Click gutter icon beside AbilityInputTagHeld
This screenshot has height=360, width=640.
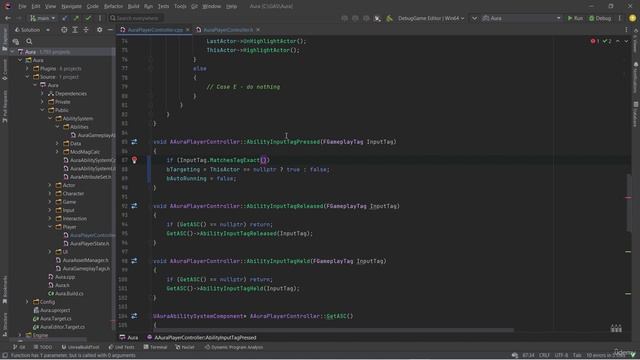click(134, 261)
